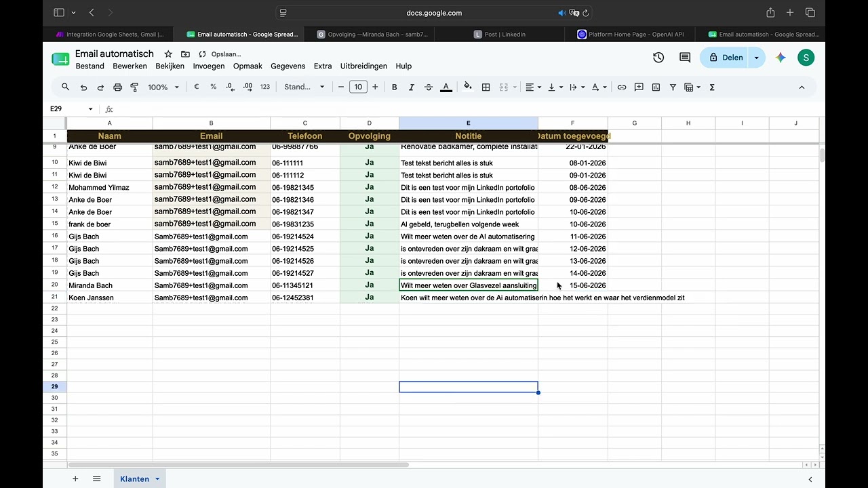The height and width of the screenshot is (488, 868).
Task: Increase font size with plus button
Action: tap(375, 87)
